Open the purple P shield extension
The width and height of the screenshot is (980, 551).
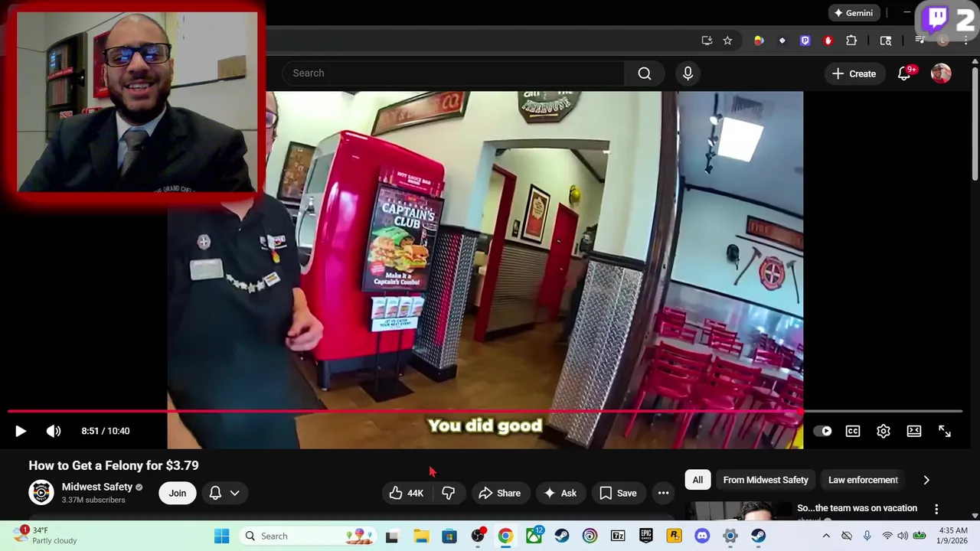coord(805,41)
